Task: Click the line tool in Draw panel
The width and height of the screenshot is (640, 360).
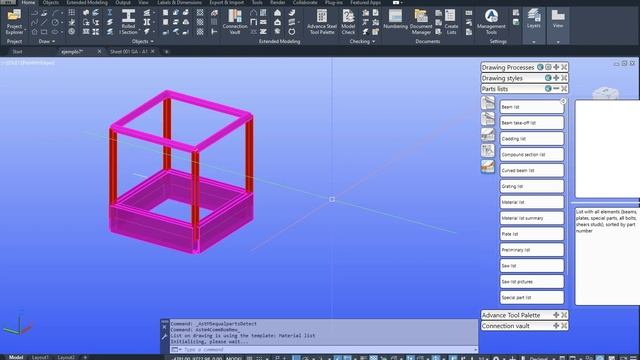Action: pyautogui.click(x=44, y=22)
